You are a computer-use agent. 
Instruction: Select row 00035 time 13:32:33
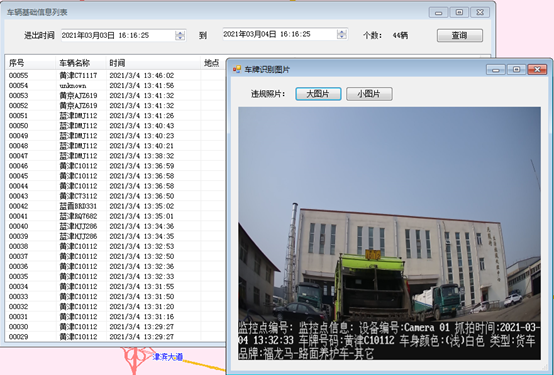pyautogui.click(x=116, y=276)
